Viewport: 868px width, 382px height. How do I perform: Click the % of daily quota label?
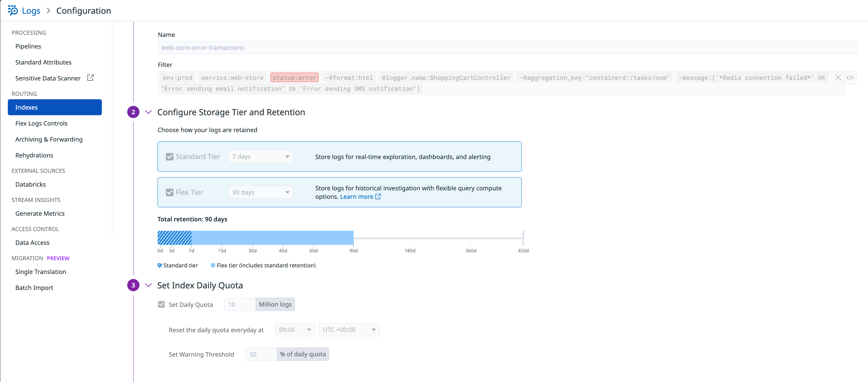click(303, 354)
